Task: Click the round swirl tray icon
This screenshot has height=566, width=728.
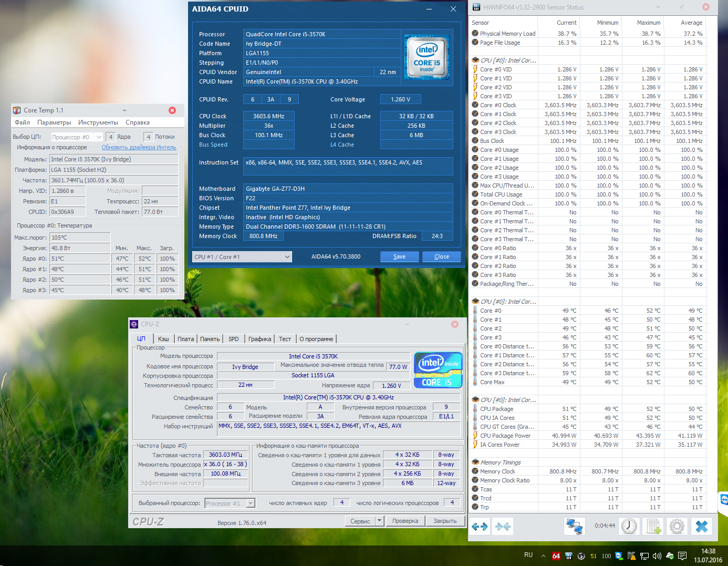Action: point(581,555)
